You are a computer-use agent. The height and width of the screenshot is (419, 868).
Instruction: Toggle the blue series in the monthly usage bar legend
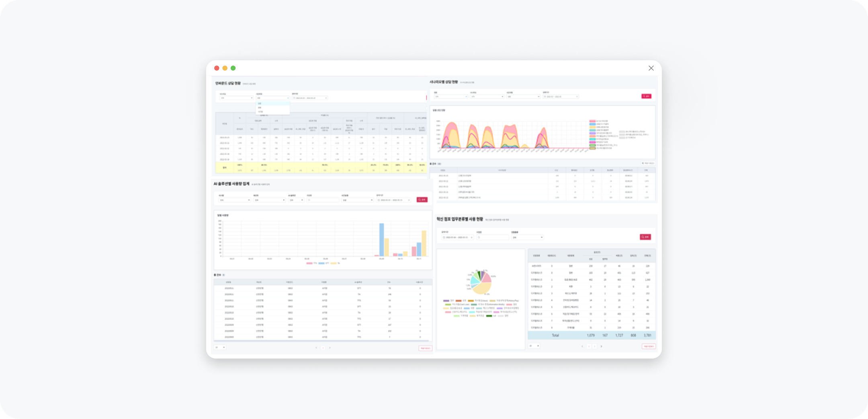click(321, 263)
